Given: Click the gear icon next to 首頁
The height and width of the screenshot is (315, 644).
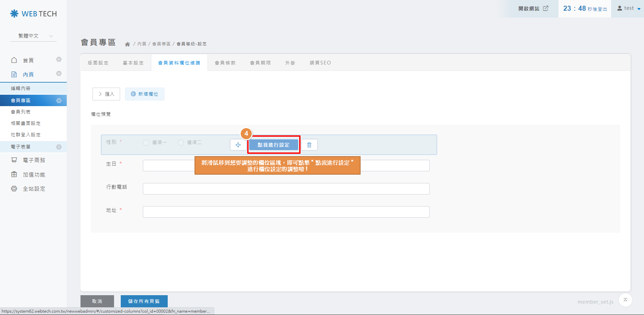Looking at the screenshot, I should [59, 59].
